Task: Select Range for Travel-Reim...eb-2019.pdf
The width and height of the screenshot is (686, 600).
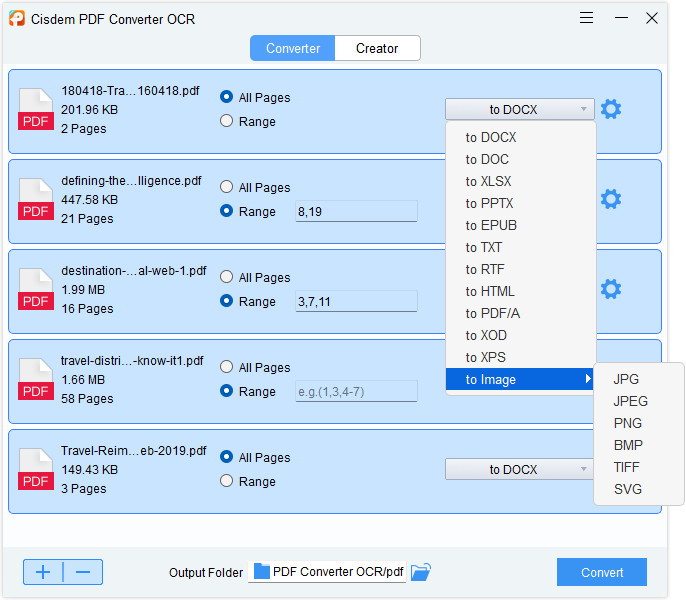Action: pos(226,481)
